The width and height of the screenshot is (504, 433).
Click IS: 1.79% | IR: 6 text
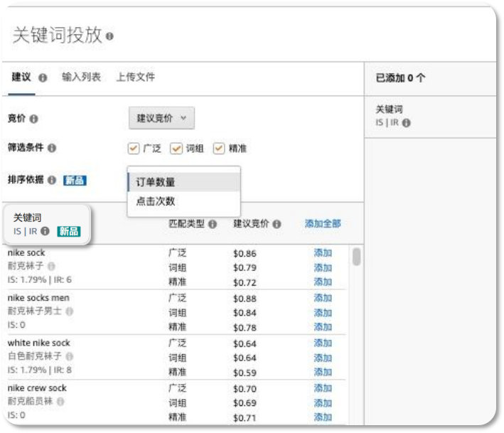[40, 279]
